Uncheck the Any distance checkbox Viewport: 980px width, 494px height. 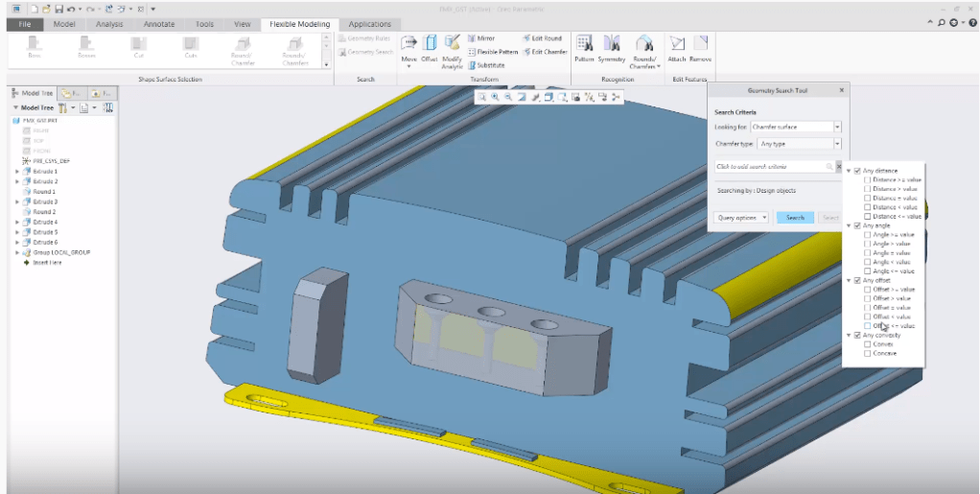[x=857, y=171]
